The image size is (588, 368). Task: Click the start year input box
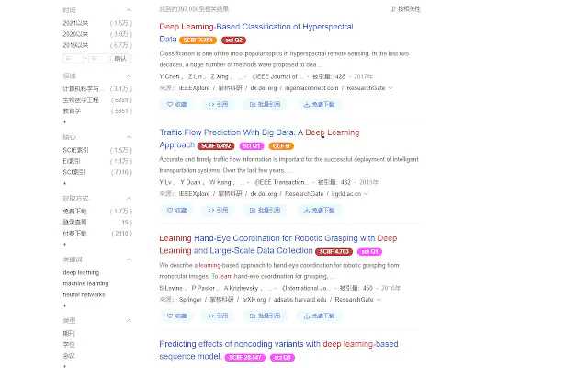pyautogui.click(x=74, y=57)
